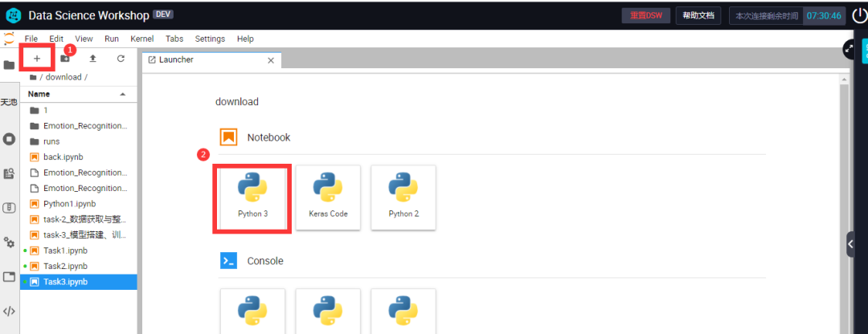Click the remaining time 07:30:46 display
868x334 pixels.
click(x=824, y=15)
